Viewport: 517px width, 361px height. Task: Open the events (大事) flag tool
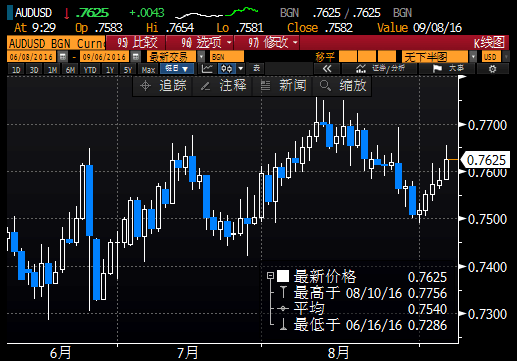coord(447,69)
